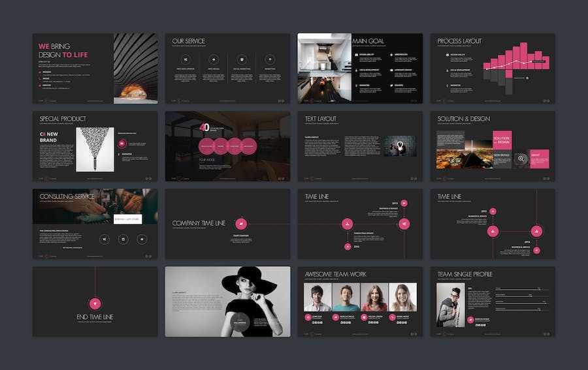Click the magnifier icon in Solution & Design

click(x=520, y=158)
